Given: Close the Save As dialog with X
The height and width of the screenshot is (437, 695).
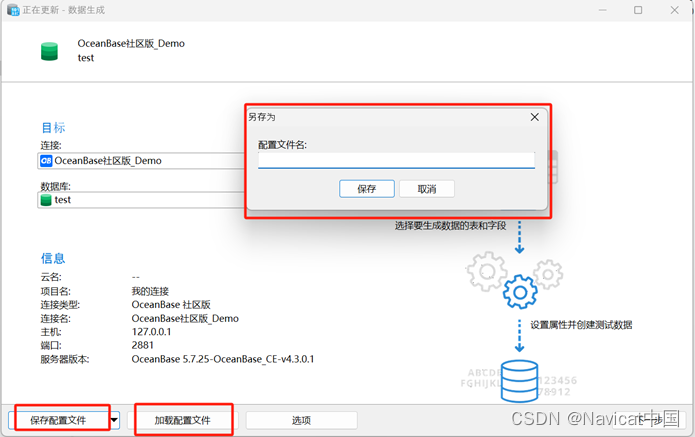Looking at the screenshot, I should click(x=535, y=117).
